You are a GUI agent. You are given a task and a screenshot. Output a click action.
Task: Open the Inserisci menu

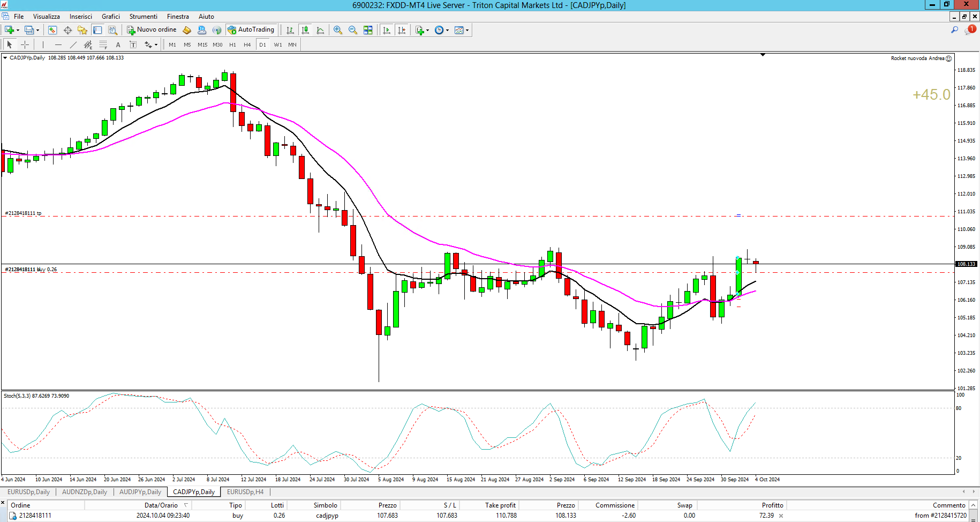pos(81,17)
